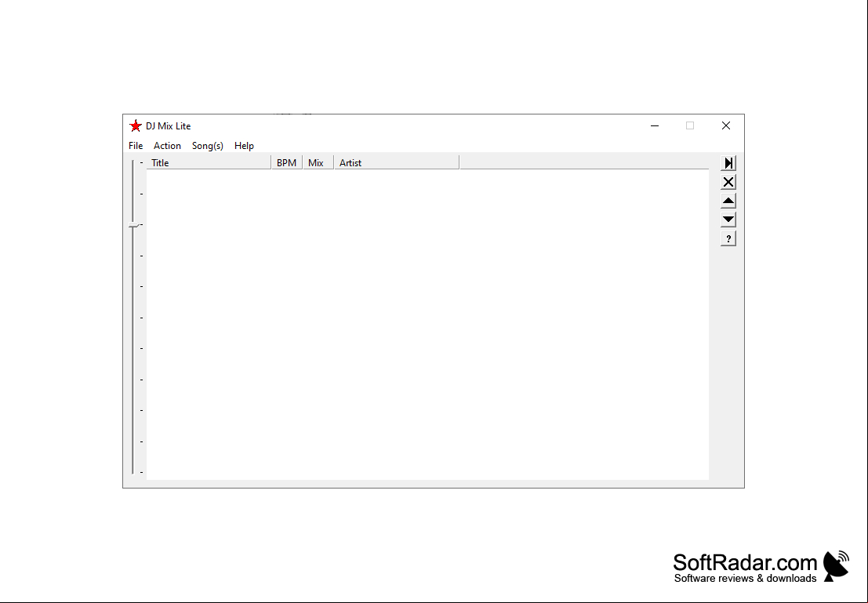Minimize the DJ Mix Lite window

click(655, 125)
